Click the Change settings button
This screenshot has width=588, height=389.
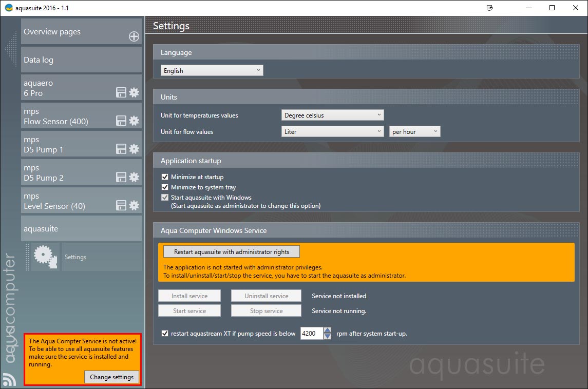coord(111,377)
